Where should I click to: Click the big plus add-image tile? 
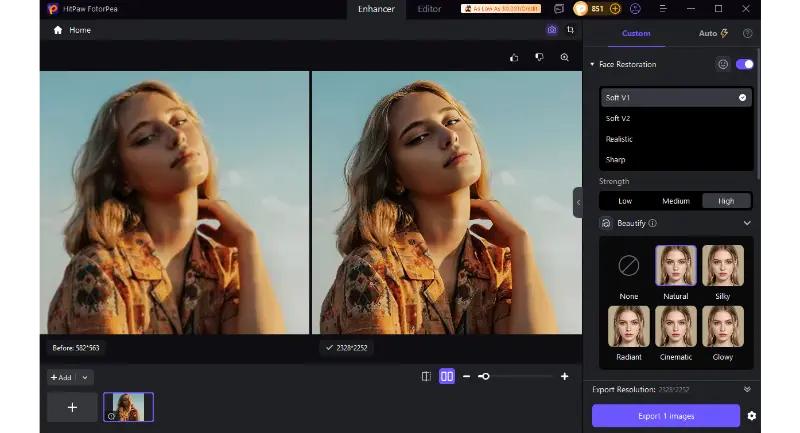pos(72,407)
